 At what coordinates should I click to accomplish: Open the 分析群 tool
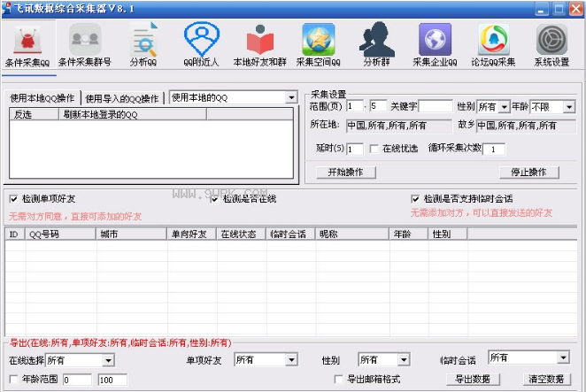click(x=377, y=46)
